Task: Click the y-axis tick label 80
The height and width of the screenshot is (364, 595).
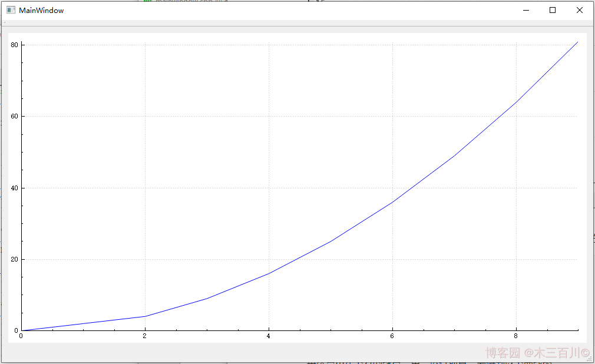Action: [x=15, y=45]
